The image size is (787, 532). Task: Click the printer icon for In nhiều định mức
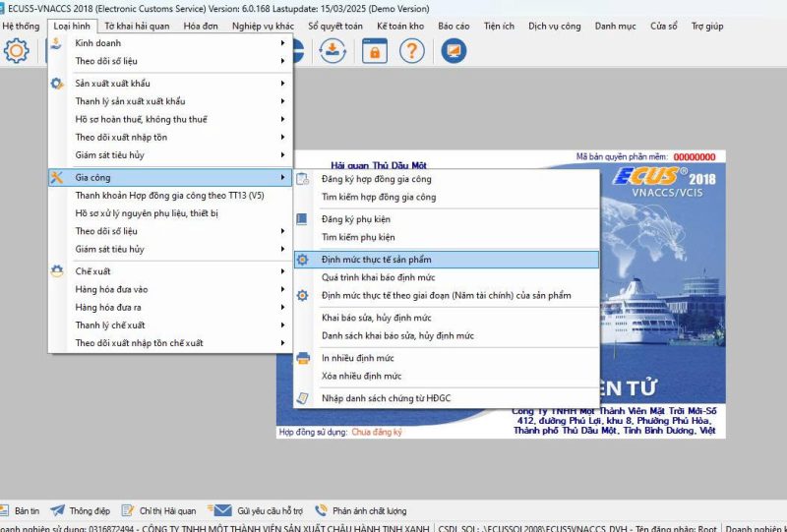pyautogui.click(x=303, y=358)
